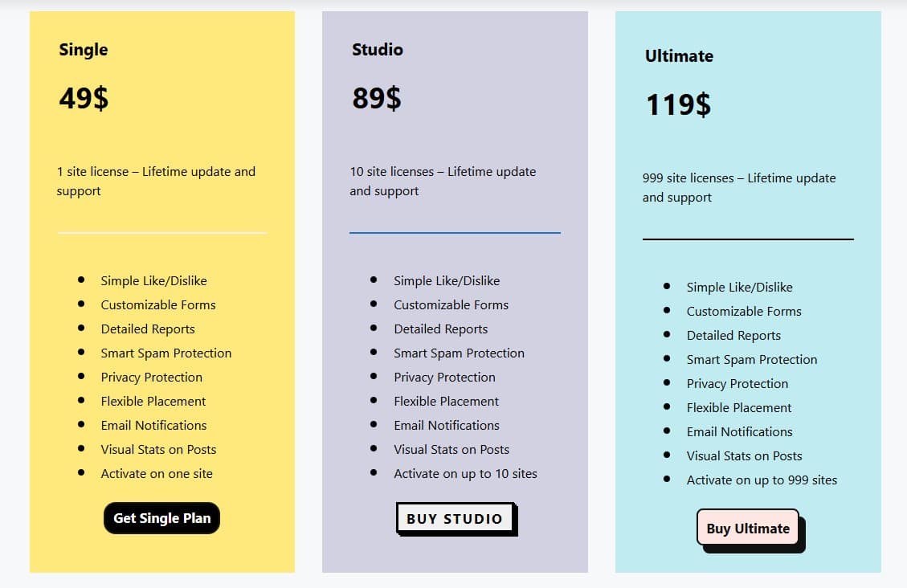The image size is (907, 588).
Task: Select the Single plan heading
Action: [x=83, y=50]
